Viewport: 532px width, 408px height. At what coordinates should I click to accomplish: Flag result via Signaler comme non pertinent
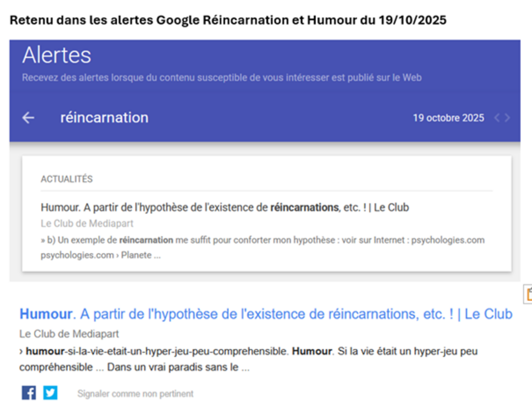click(x=135, y=394)
